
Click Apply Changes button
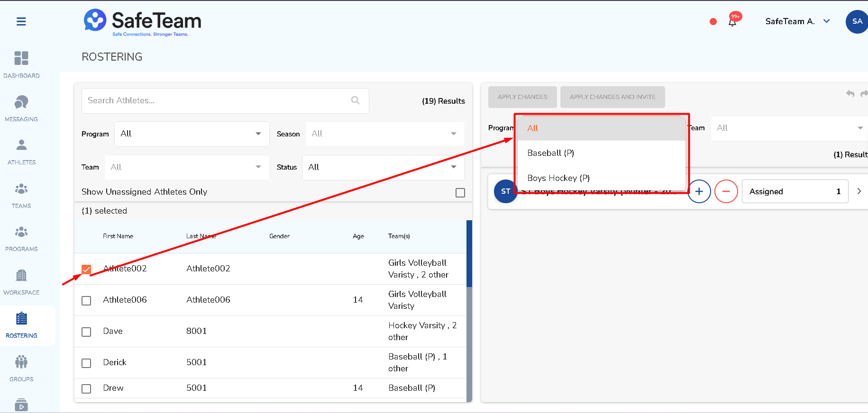pyautogui.click(x=522, y=97)
